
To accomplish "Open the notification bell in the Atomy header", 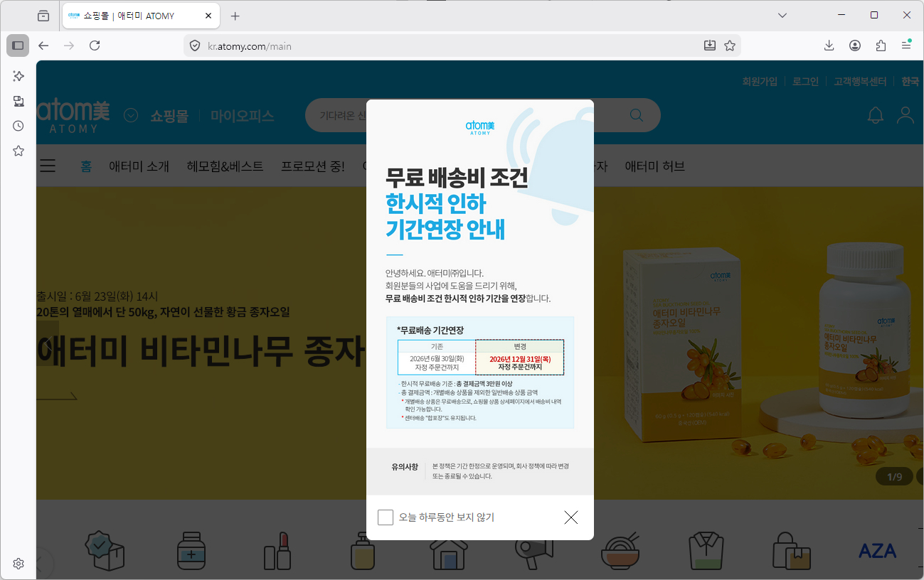I will click(x=876, y=115).
